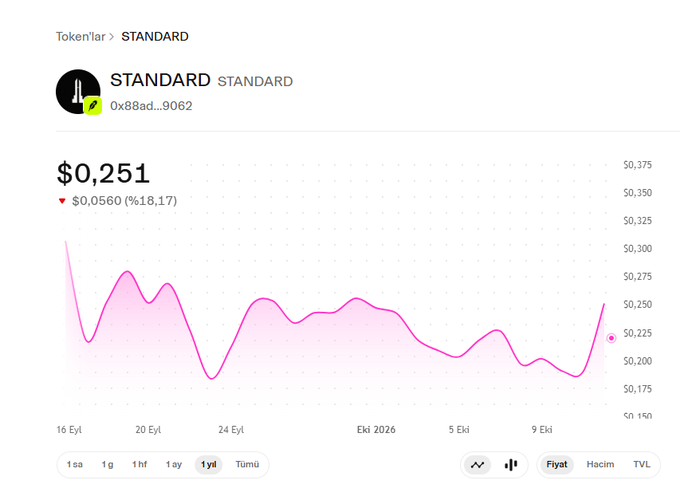This screenshot has height=504, width=680.
Task: Click the 20 Eyl date label
Action: click(x=148, y=430)
